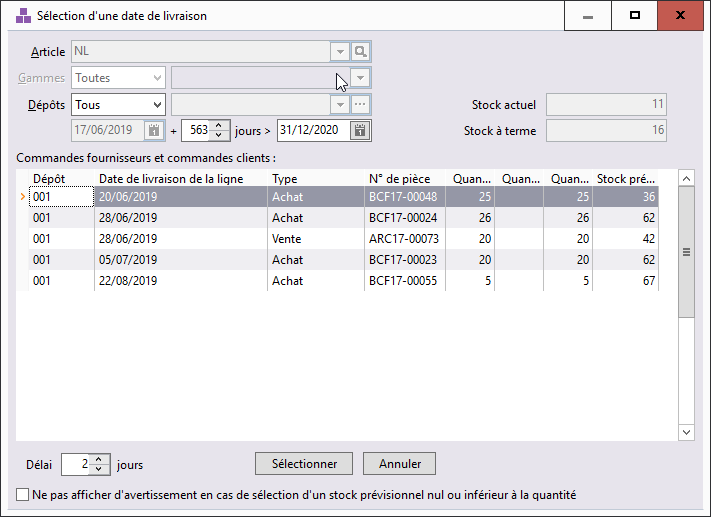Select row with date 05/07/2019
Viewport: 711px width, 517px height.
pyautogui.click(x=343, y=259)
